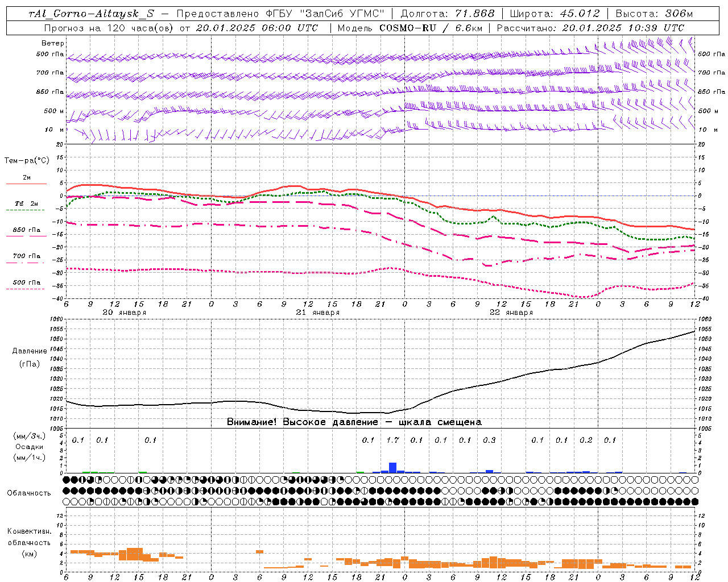Click the Ветер panel label
This screenshot has width=728, height=582.
[x=53, y=43]
